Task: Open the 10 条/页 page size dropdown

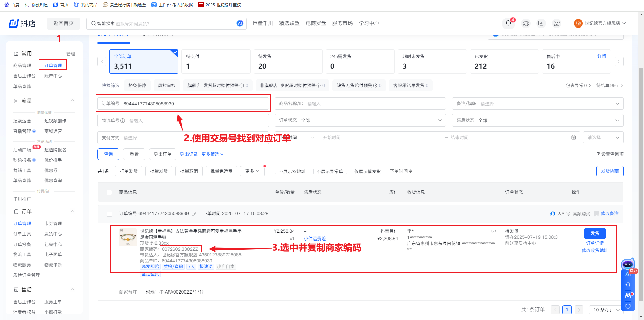Action: tap(606, 310)
